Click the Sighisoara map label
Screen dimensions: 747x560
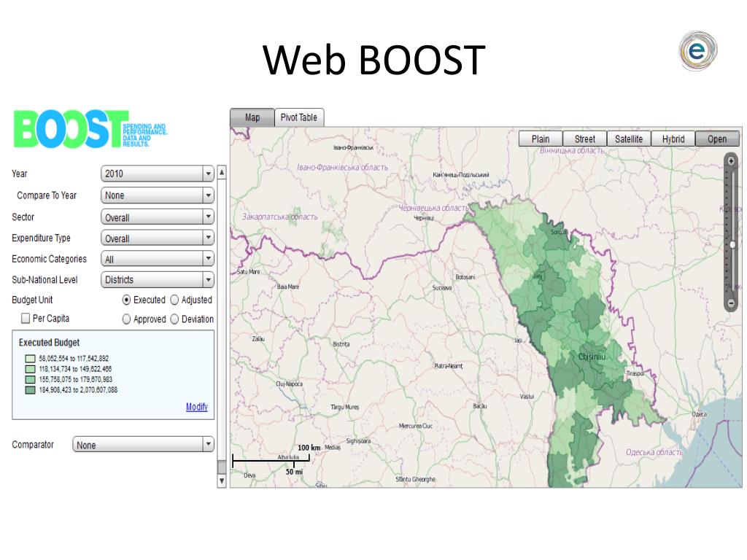[x=358, y=441]
